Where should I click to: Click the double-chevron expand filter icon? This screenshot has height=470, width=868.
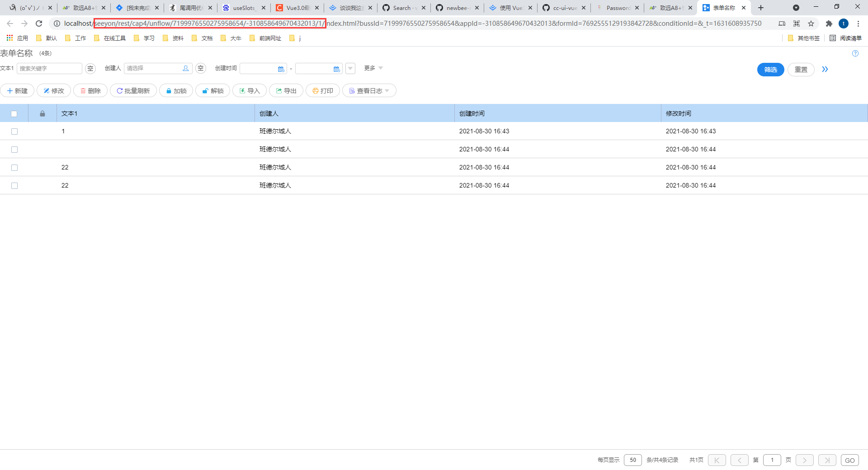825,69
